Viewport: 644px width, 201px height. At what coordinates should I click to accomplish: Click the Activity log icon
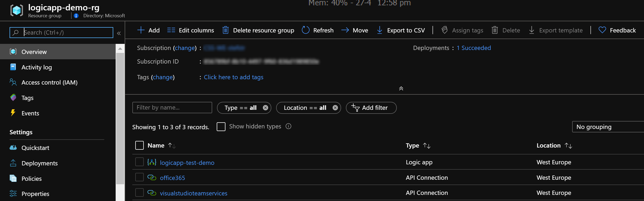pyautogui.click(x=13, y=67)
